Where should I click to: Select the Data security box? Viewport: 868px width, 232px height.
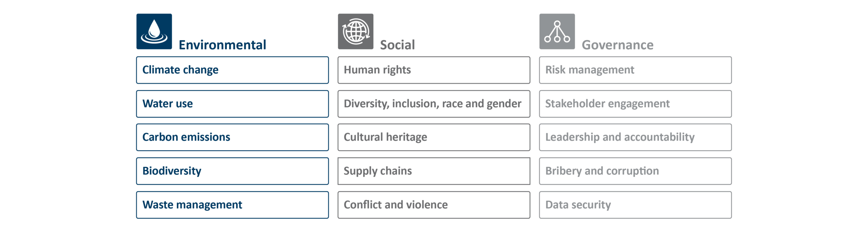click(x=635, y=205)
